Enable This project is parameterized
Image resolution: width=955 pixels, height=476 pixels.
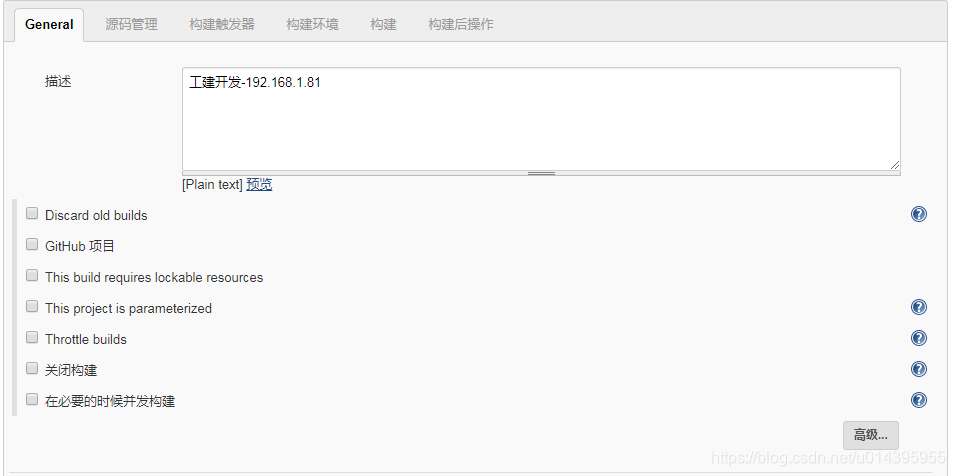(x=32, y=307)
